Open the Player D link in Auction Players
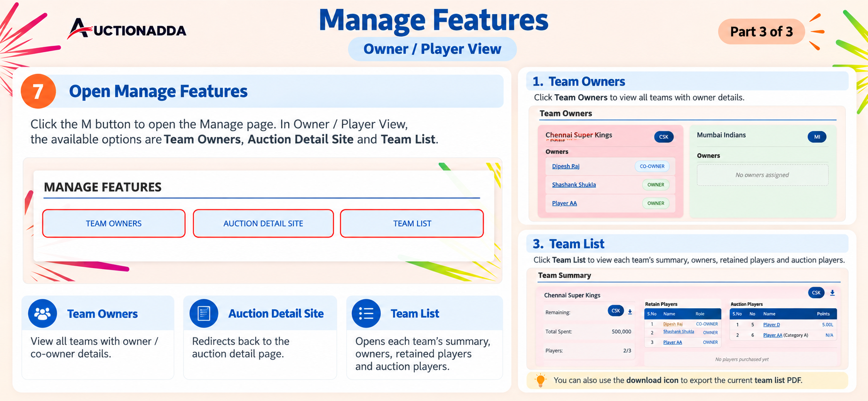The width and height of the screenshot is (868, 401). point(771,325)
